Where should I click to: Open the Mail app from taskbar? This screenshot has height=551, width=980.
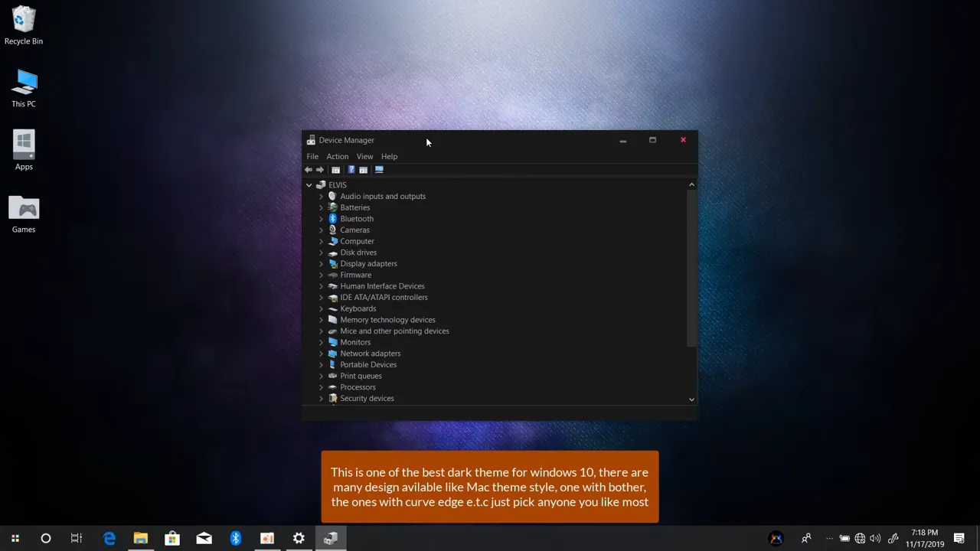204,539
